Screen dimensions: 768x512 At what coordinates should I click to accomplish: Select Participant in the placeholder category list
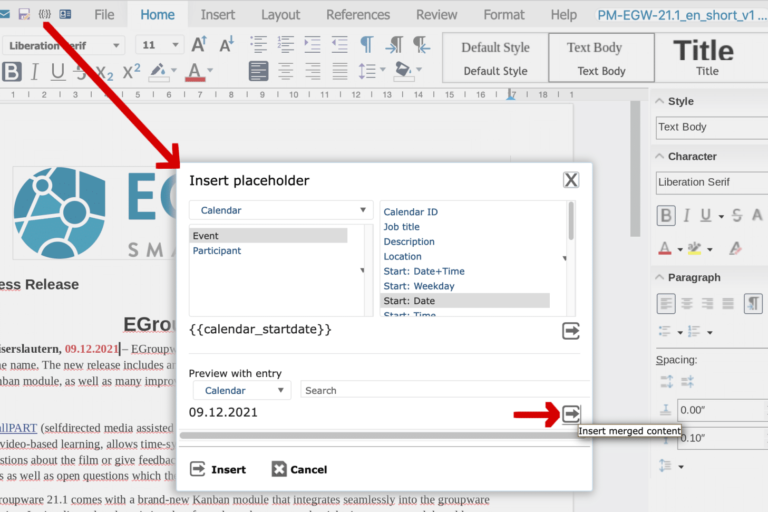217,250
